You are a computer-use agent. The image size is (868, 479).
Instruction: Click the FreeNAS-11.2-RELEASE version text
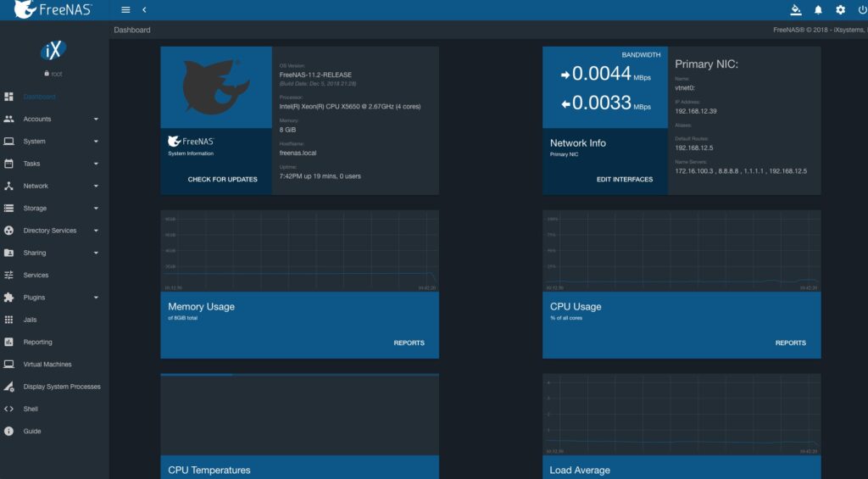315,75
